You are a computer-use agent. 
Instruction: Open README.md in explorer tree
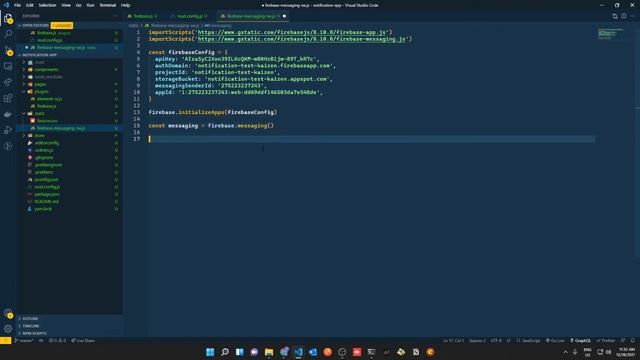pyautogui.click(x=47, y=202)
